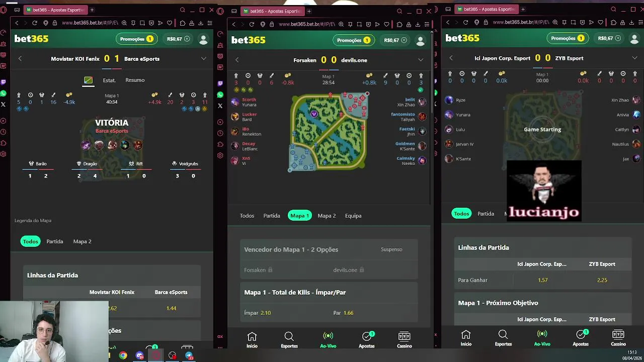644x362 pixels.
Task: Open Apostas in right window bottom bar
Action: tap(581, 338)
